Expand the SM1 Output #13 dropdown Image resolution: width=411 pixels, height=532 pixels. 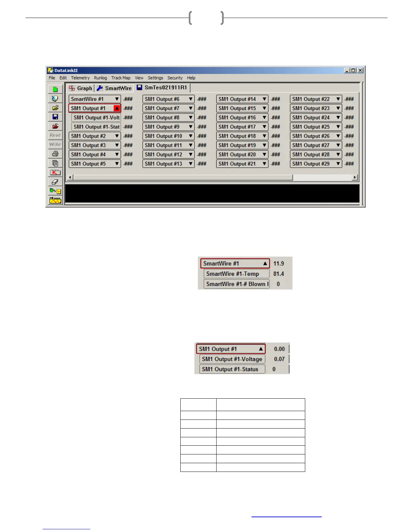coord(191,164)
